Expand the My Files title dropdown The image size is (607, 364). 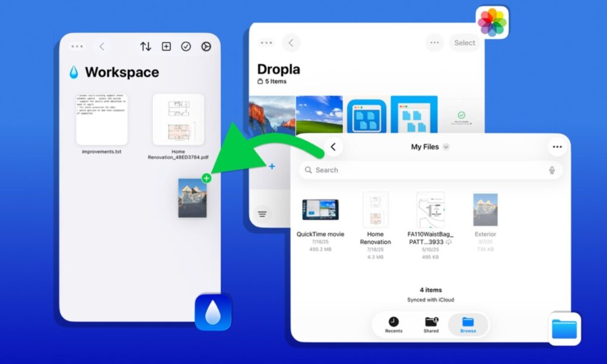[446, 147]
